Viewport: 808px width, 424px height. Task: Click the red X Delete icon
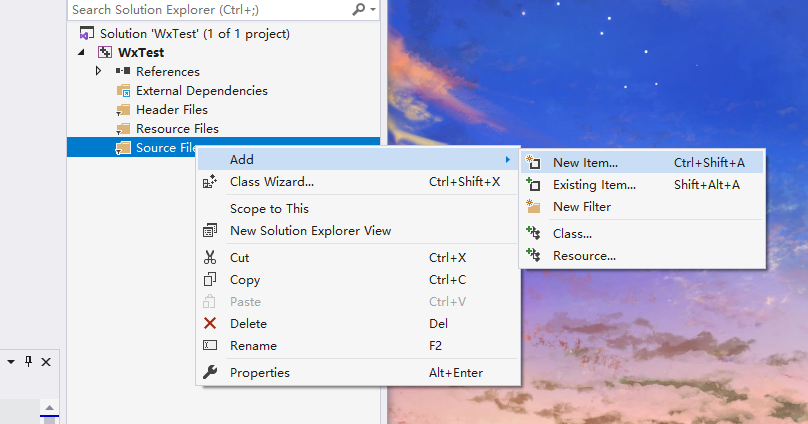(210, 323)
